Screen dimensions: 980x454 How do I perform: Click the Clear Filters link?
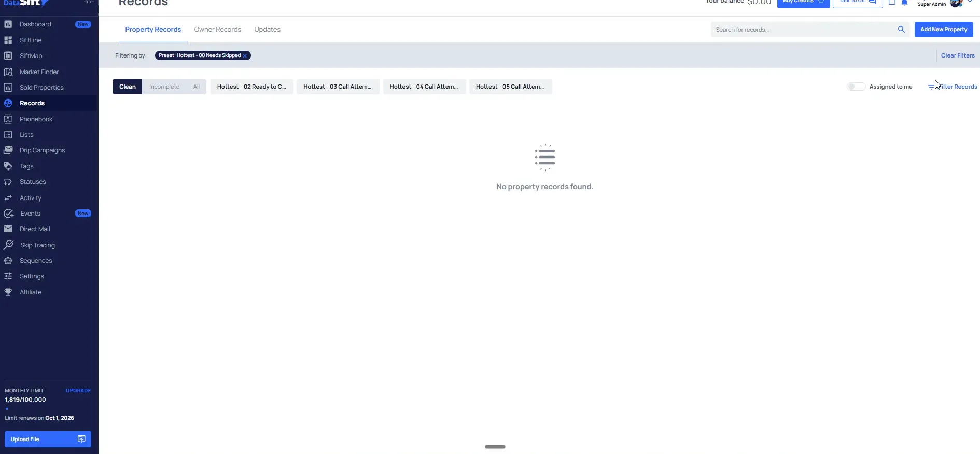point(958,55)
